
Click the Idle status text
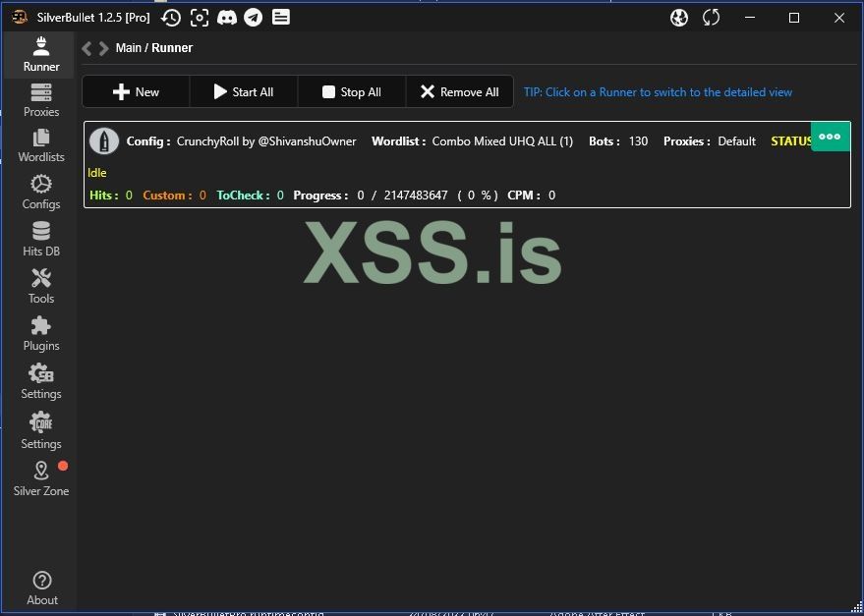pyautogui.click(x=97, y=173)
